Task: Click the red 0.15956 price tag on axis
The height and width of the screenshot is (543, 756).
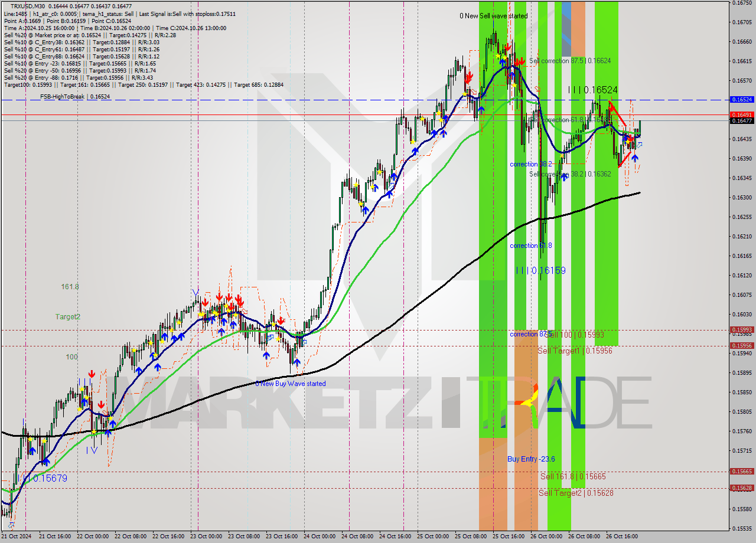Action: tap(742, 346)
